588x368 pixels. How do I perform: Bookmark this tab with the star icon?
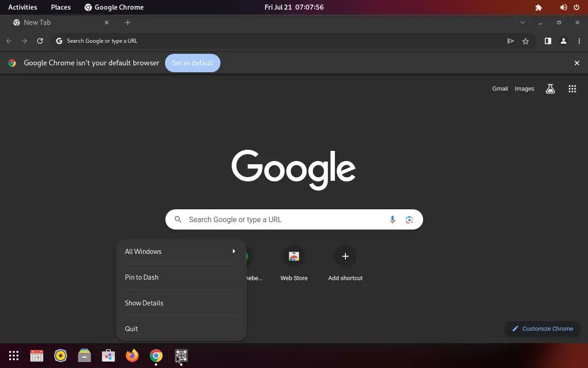(526, 41)
